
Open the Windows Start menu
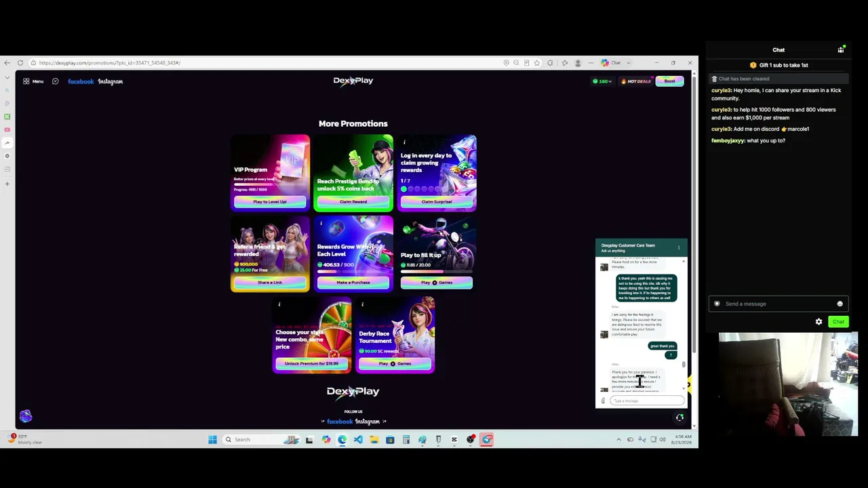coord(212,440)
